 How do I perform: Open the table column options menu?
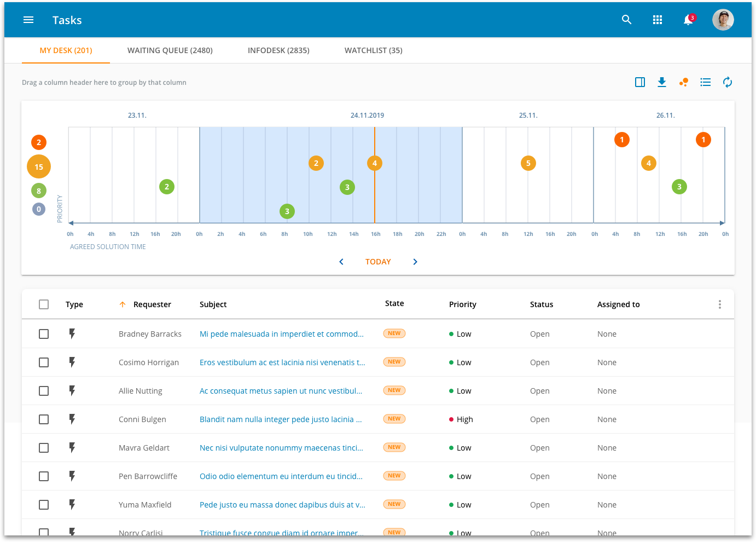pyautogui.click(x=720, y=304)
